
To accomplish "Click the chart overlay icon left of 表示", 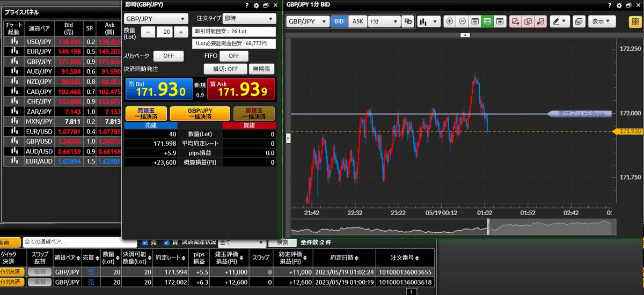I will pyautogui.click(x=579, y=22).
